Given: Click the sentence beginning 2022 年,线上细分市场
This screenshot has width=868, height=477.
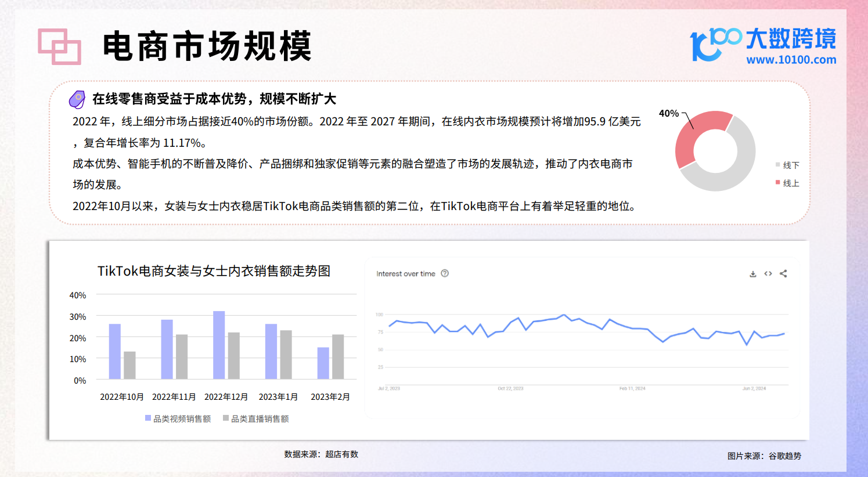Looking at the screenshot, I should (356, 132).
